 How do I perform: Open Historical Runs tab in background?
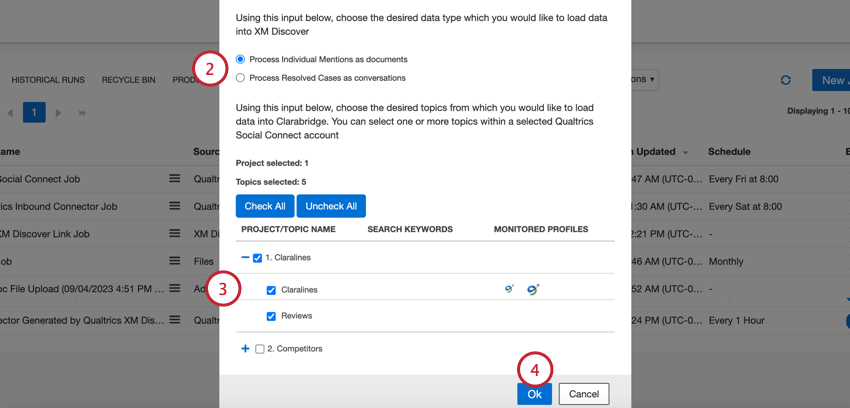[48, 80]
